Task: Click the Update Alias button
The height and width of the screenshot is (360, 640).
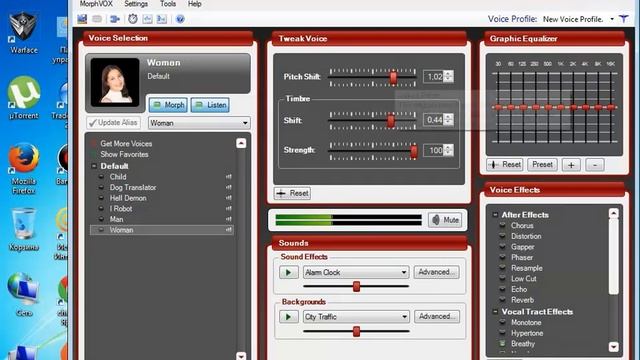Action: pos(113,122)
